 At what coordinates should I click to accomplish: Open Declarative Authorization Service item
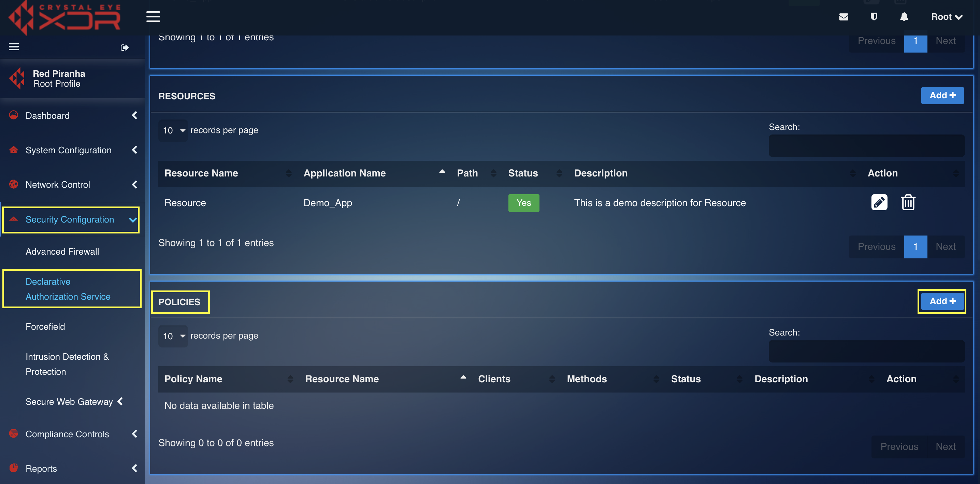coord(68,289)
